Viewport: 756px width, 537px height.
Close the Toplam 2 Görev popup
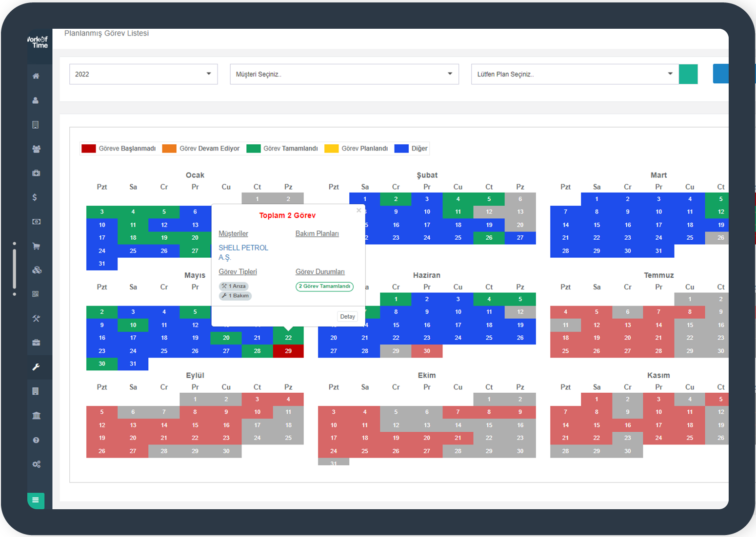click(359, 211)
